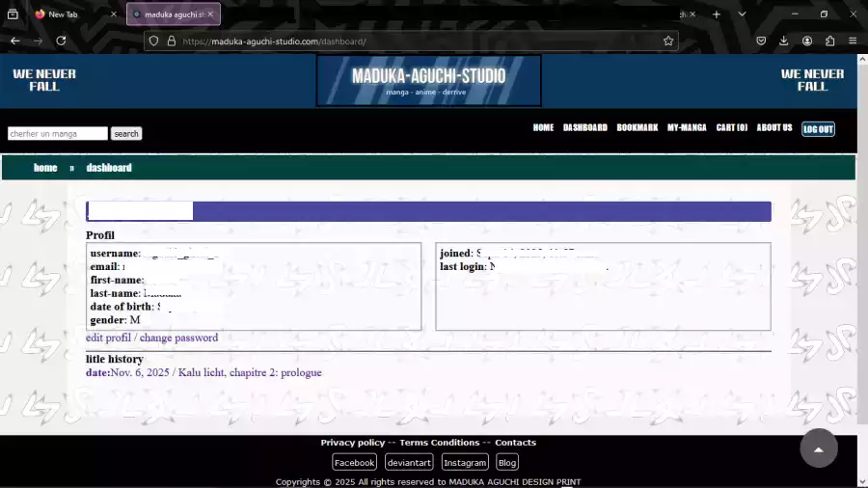Image resolution: width=868 pixels, height=488 pixels.
Task: Click the dashboard breadcrumb link
Action: [109, 168]
